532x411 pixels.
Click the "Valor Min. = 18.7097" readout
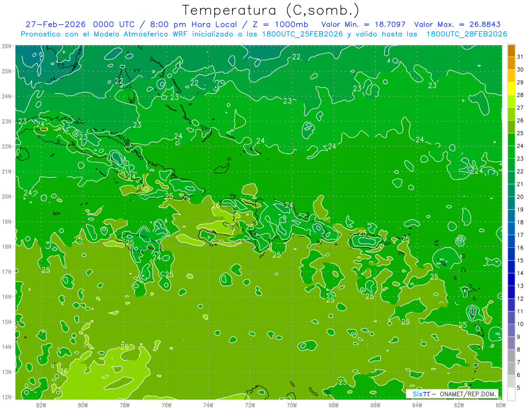(364, 24)
